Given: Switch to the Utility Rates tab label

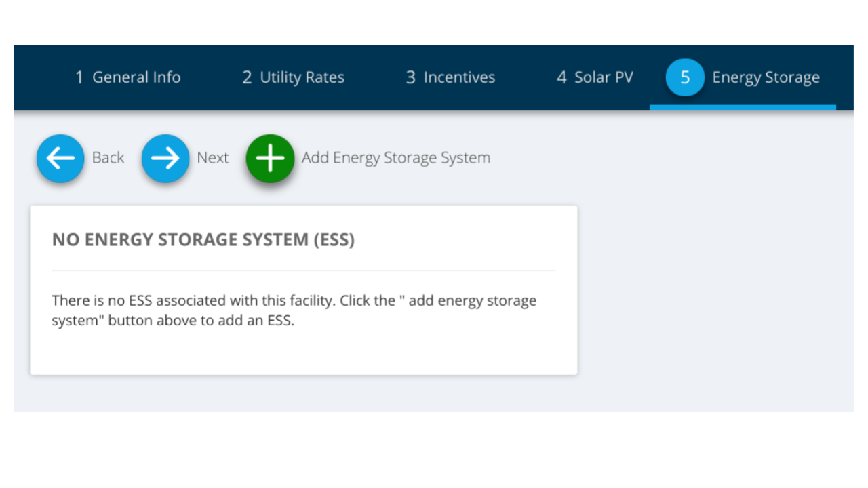Looking at the screenshot, I should [302, 78].
